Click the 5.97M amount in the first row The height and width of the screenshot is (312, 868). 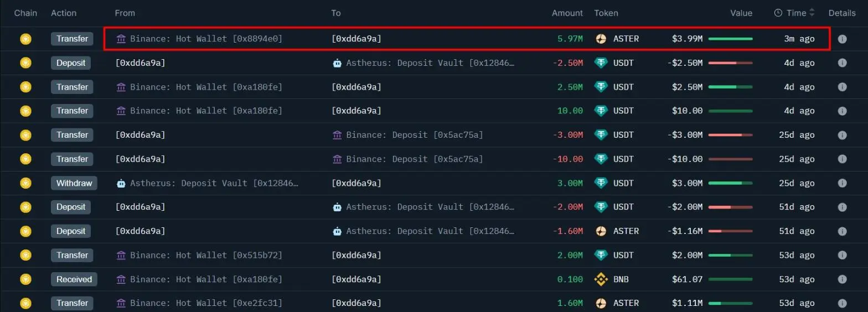click(x=570, y=39)
